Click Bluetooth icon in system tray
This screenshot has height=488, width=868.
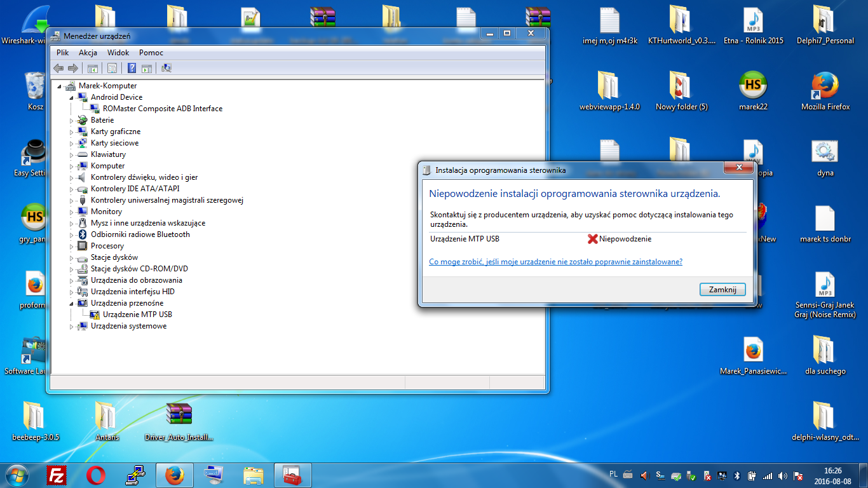click(x=737, y=475)
